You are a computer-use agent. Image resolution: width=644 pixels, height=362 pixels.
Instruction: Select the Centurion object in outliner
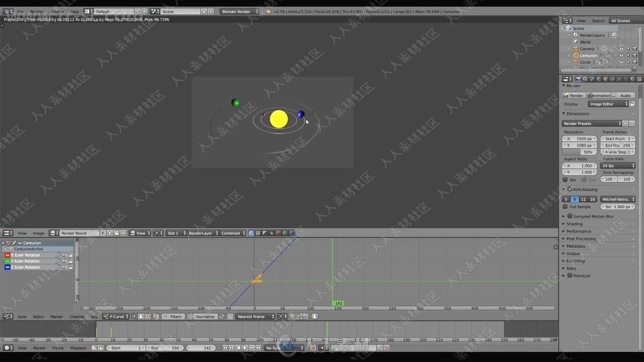[x=588, y=55]
